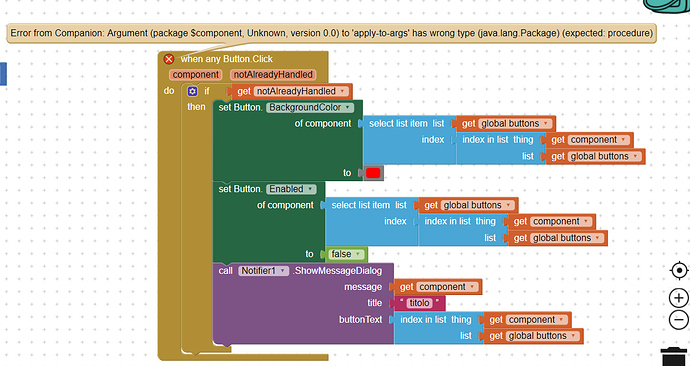Click the trash can icon
The width and height of the screenshot is (690, 366).
[674, 356]
